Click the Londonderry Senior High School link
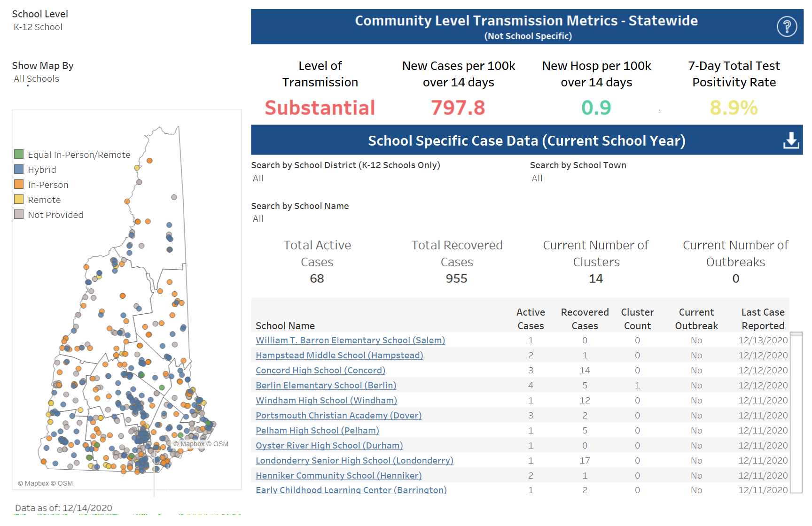 click(354, 461)
